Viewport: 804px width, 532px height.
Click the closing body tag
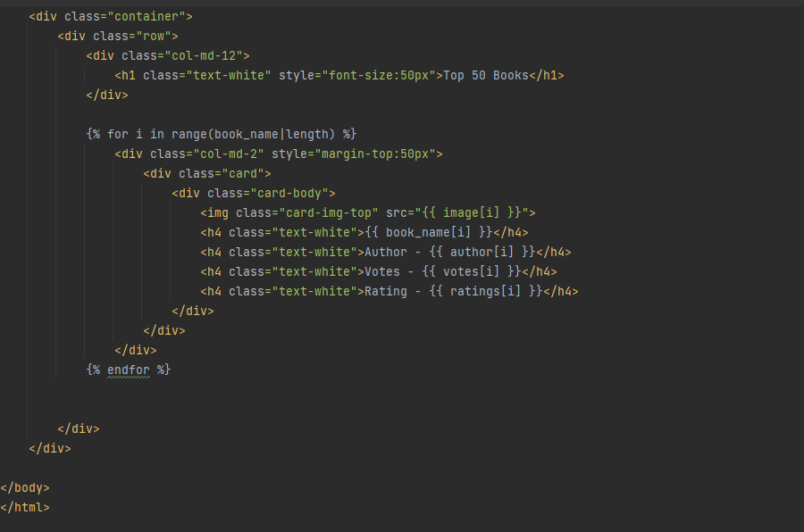click(x=24, y=487)
